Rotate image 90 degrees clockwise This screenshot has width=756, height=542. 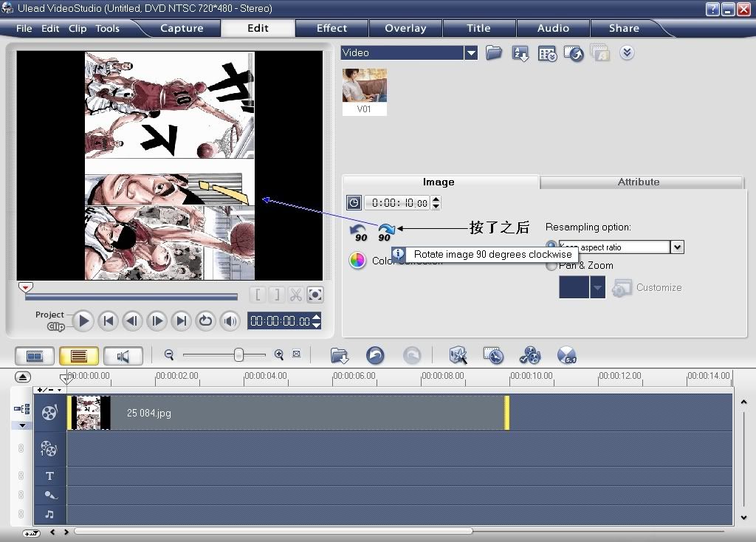[386, 231]
